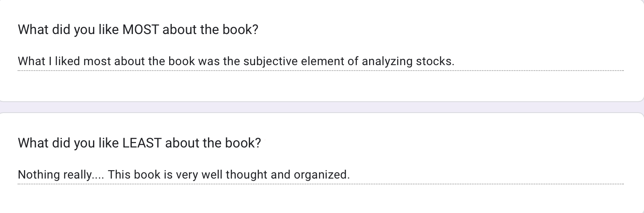Click the LEAST liked answer text field
Screen dimensions: 644x213
tap(320, 175)
